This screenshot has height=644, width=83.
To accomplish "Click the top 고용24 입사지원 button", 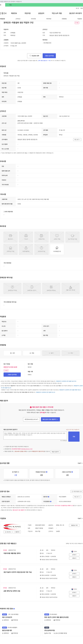I will click(x=49, y=56).
